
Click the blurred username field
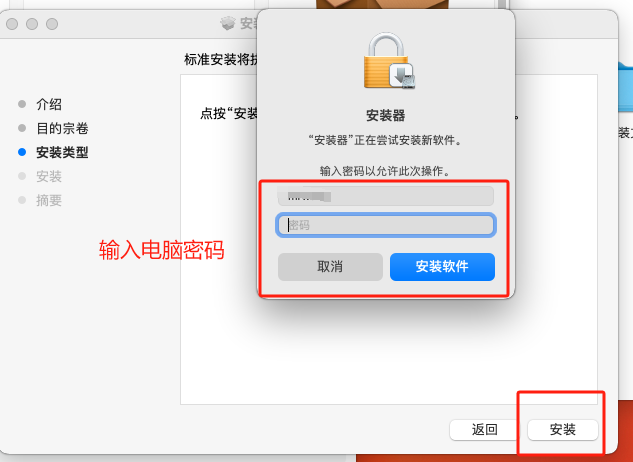[x=386, y=196]
